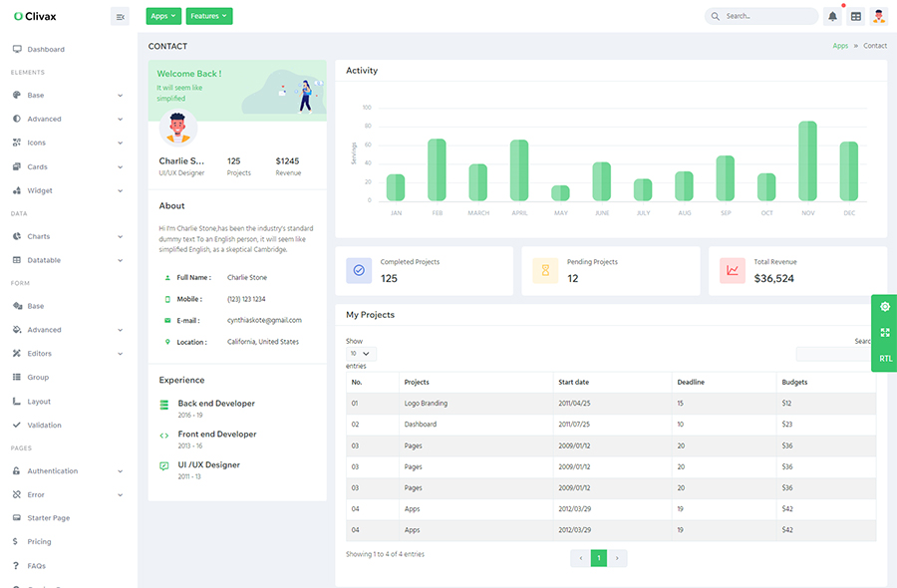Open the Show entries count dropdown
The image size is (897, 588).
[x=361, y=354]
